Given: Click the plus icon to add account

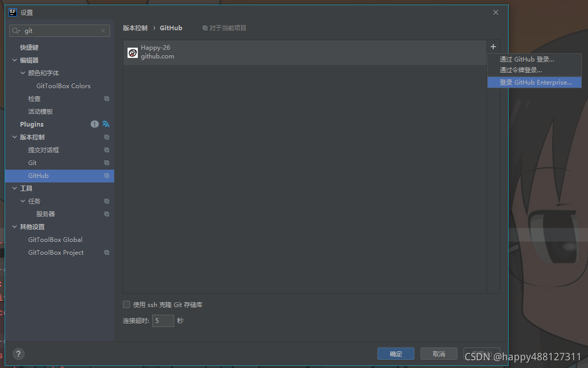Looking at the screenshot, I should [493, 47].
